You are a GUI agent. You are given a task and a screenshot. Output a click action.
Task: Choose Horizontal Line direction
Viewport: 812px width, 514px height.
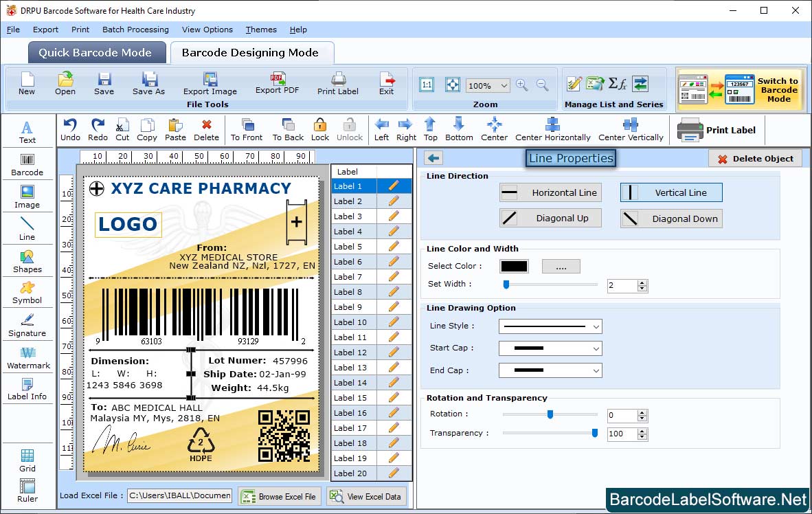click(550, 192)
